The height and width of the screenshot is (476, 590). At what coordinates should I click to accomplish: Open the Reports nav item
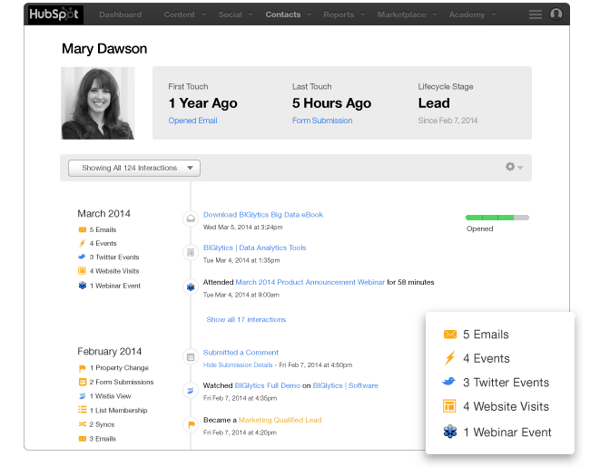[x=339, y=14]
